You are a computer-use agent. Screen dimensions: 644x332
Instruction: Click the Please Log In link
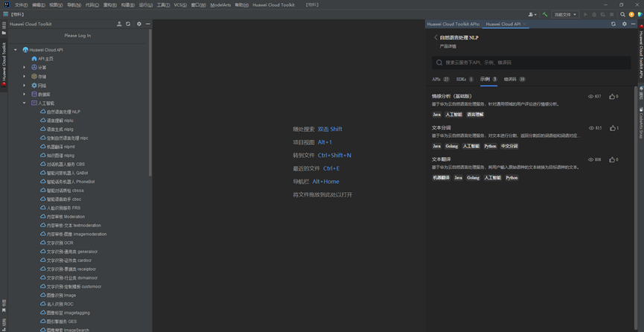tap(77, 36)
